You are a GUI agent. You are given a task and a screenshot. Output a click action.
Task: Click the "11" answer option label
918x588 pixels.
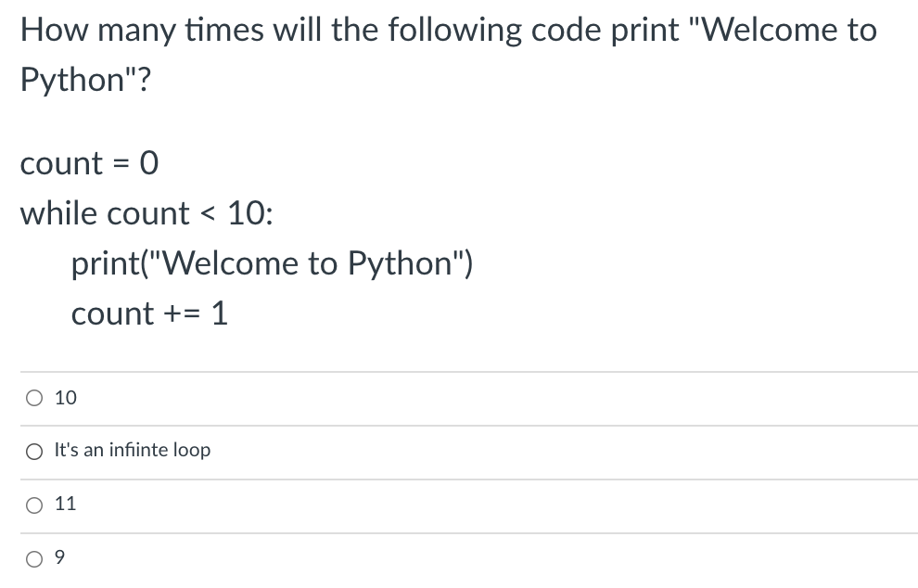tap(66, 504)
